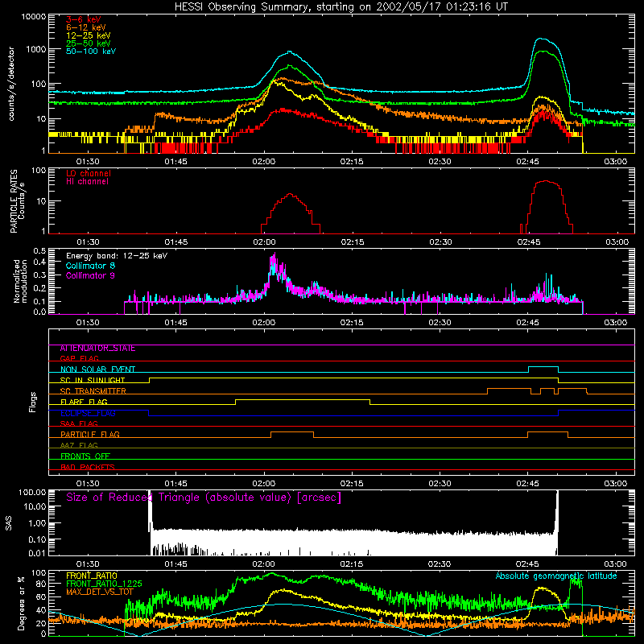Pick the cyan 50-100 keV legend label
This screenshot has width=644, height=644.
pyautogui.click(x=91, y=52)
